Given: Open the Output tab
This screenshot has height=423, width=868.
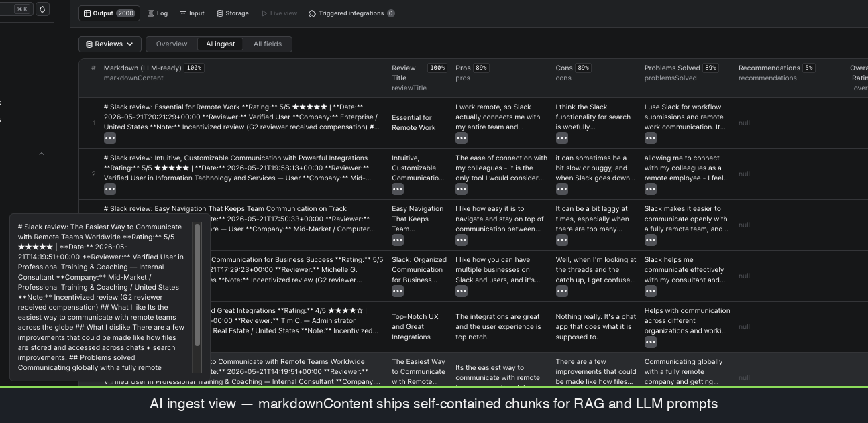Looking at the screenshot, I should point(109,13).
